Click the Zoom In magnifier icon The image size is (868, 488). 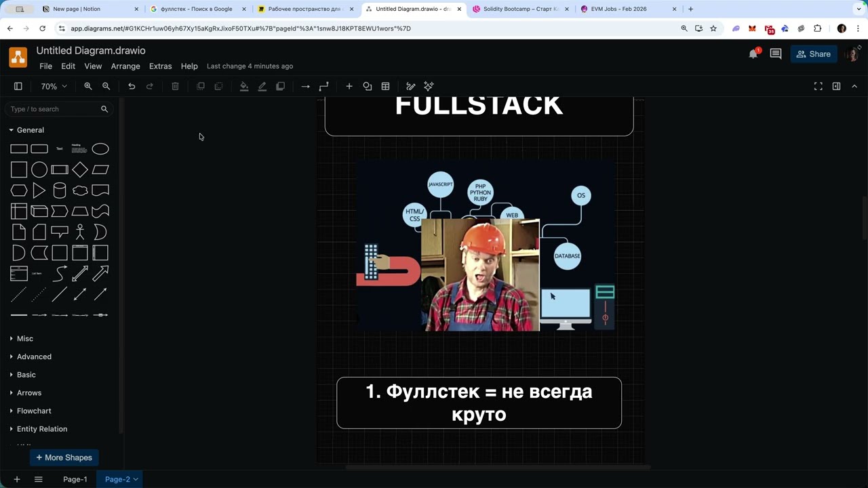(88, 86)
